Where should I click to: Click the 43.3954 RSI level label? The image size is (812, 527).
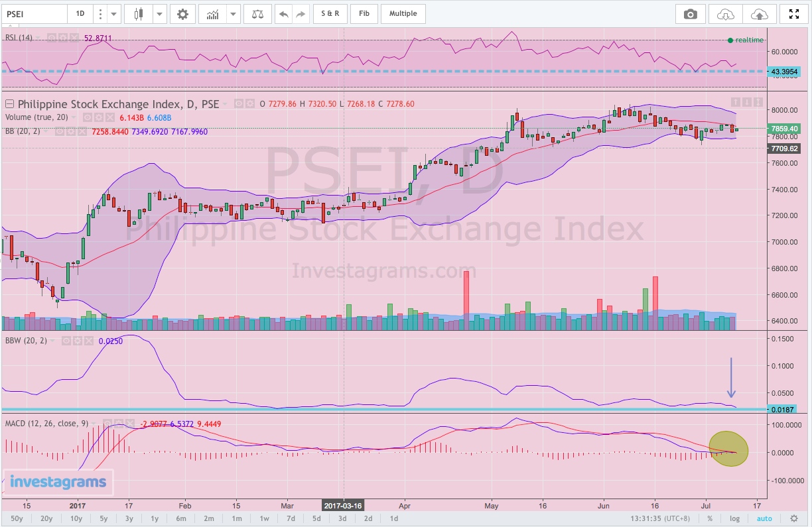pyautogui.click(x=784, y=71)
